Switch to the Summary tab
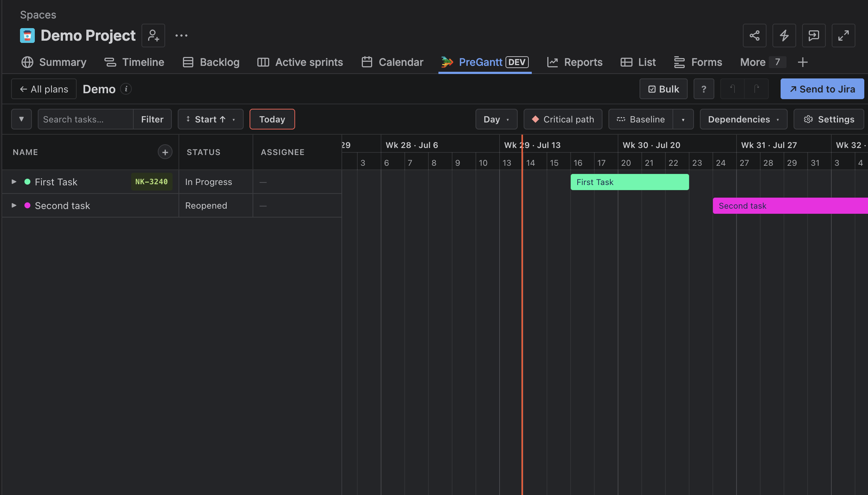The image size is (868, 495). pos(54,62)
